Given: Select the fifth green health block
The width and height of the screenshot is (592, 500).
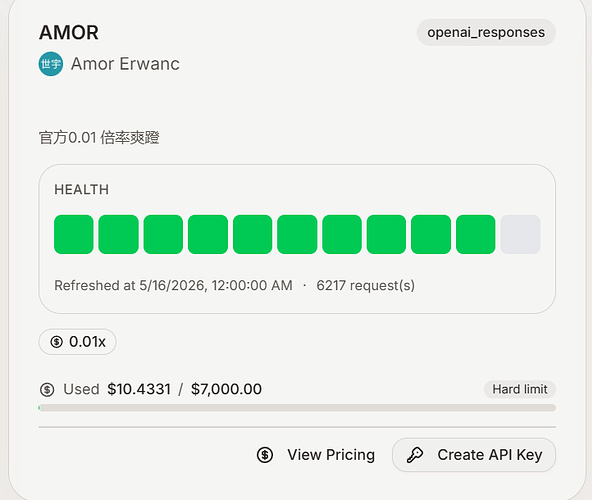Looking at the screenshot, I should tap(253, 234).
